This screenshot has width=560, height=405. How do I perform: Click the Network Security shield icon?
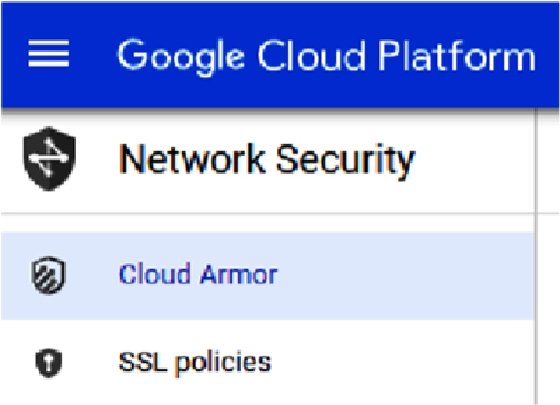(49, 159)
